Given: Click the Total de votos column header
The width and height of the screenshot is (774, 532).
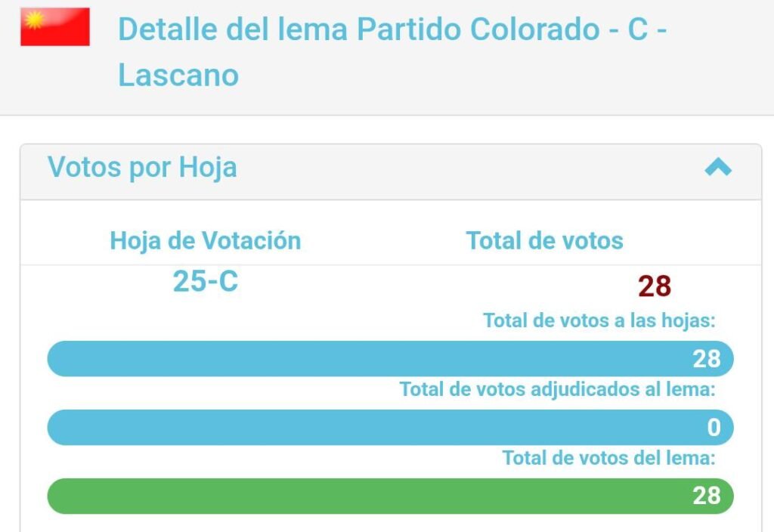Looking at the screenshot, I should (544, 241).
